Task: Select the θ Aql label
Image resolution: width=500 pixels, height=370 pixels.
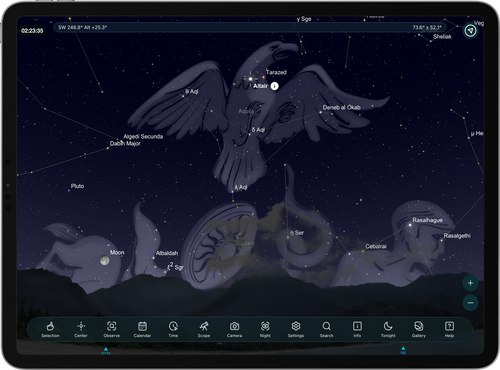Action: pyautogui.click(x=192, y=91)
